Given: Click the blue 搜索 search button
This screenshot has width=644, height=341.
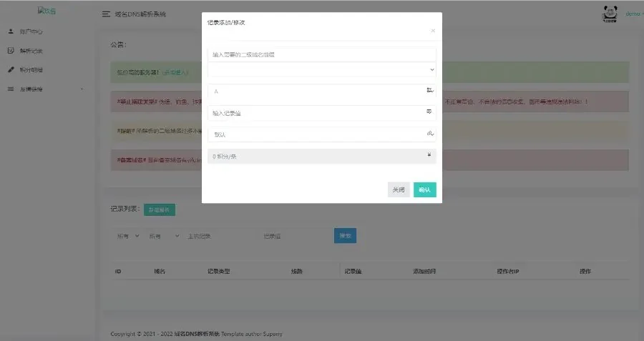Looking at the screenshot, I should 345,235.
